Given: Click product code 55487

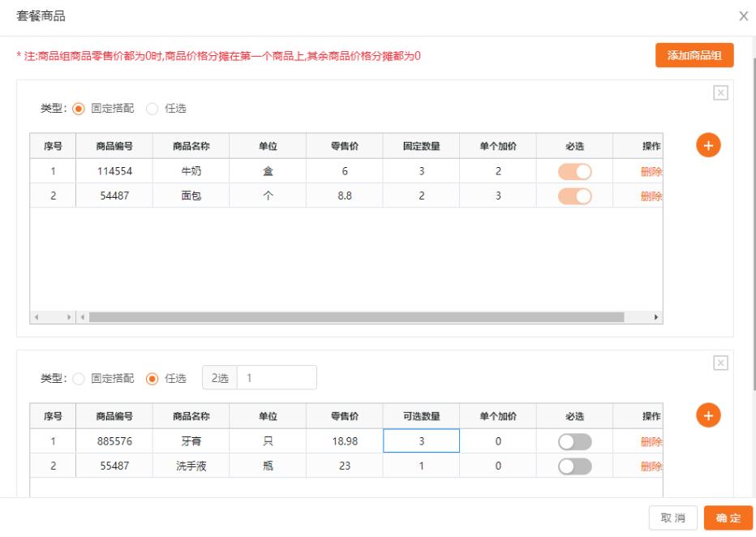Looking at the screenshot, I should pyautogui.click(x=114, y=466).
